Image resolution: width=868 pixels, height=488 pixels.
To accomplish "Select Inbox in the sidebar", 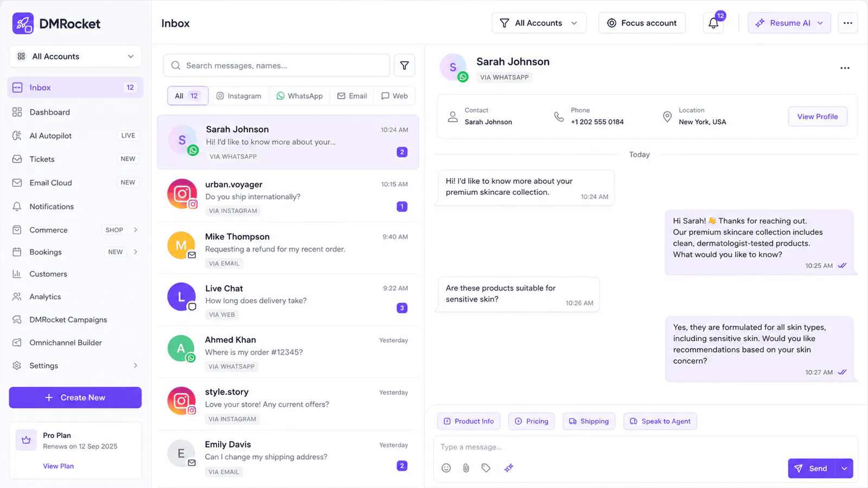I will click(x=75, y=87).
